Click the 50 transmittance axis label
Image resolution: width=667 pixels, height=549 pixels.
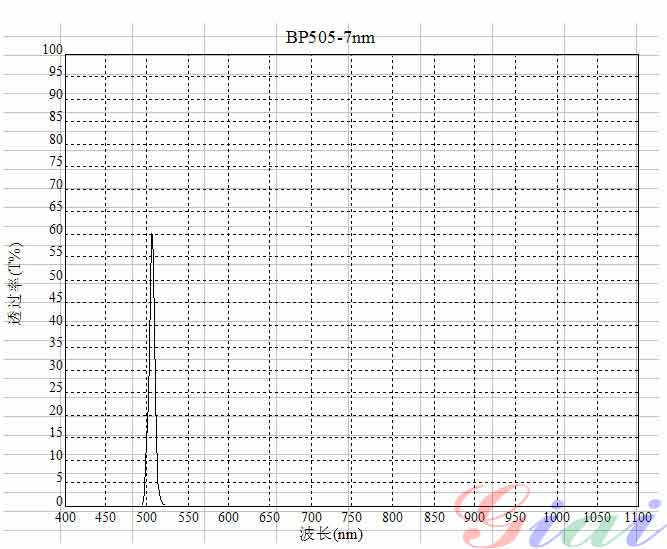56,276
